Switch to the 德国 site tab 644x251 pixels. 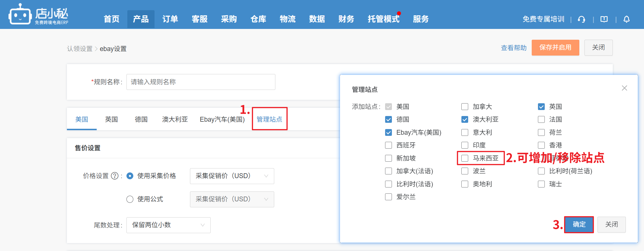point(141,119)
